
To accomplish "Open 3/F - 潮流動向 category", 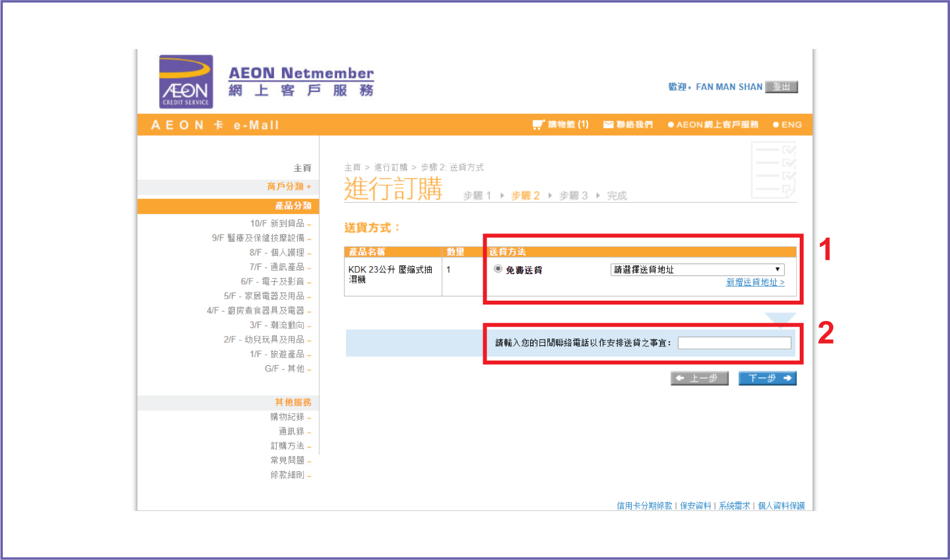I will pyautogui.click(x=280, y=325).
